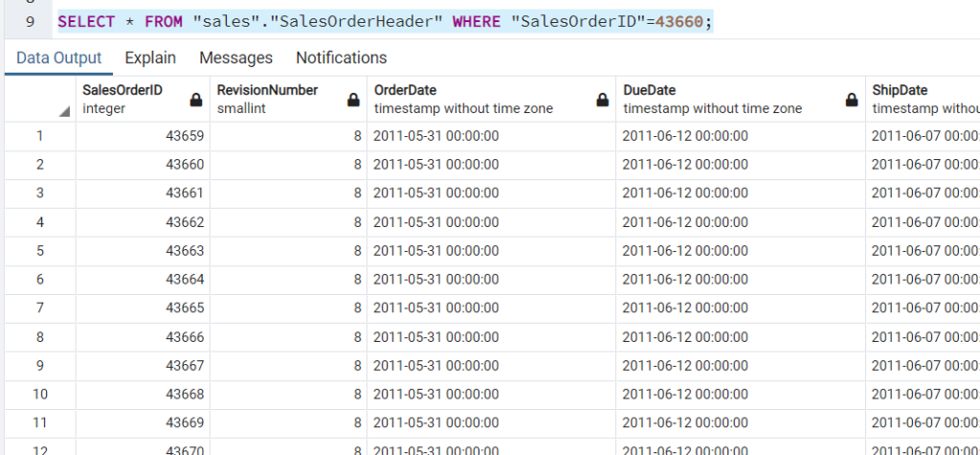
Task: Select row number 10 header
Action: tap(40, 395)
